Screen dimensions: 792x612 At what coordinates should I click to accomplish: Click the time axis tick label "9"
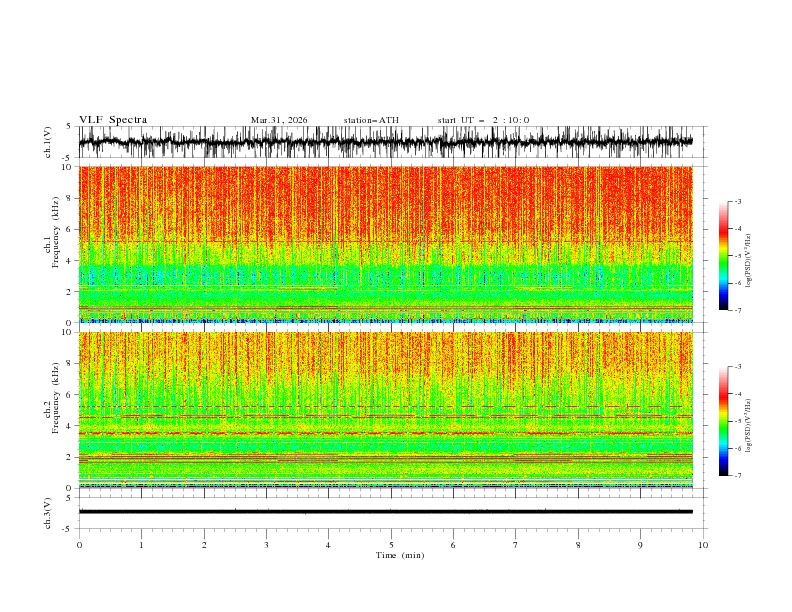(x=640, y=545)
